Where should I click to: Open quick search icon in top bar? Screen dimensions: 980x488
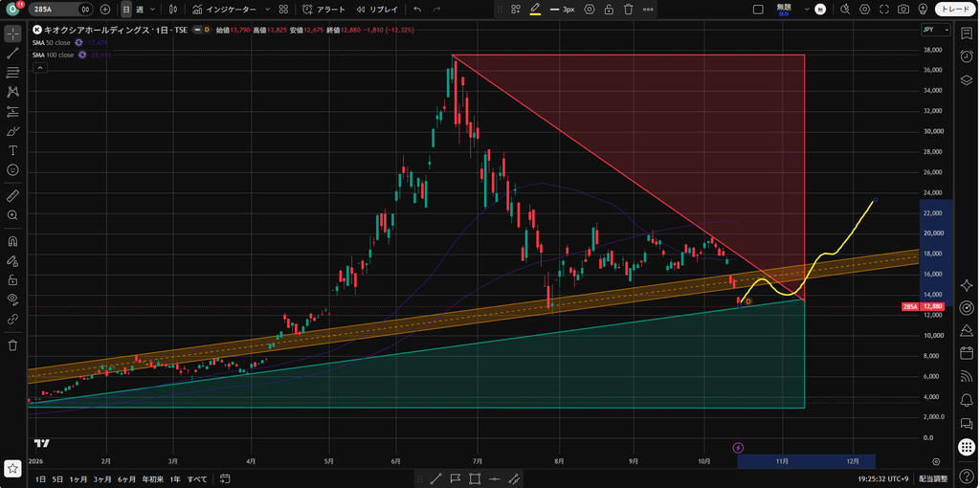[845, 10]
